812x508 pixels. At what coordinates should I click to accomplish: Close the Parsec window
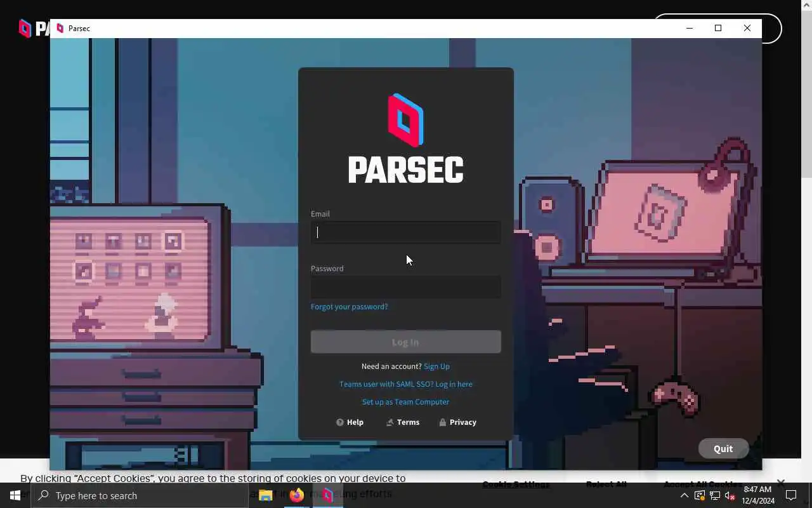pos(747,28)
